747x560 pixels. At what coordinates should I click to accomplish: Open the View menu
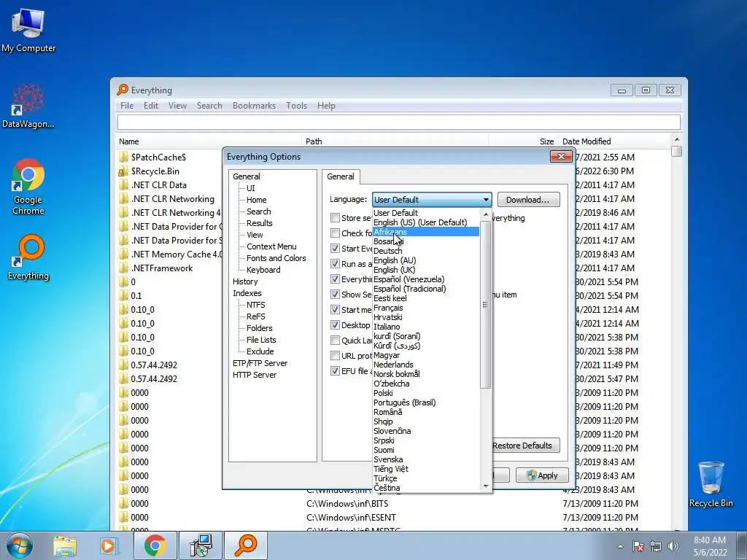pos(177,106)
